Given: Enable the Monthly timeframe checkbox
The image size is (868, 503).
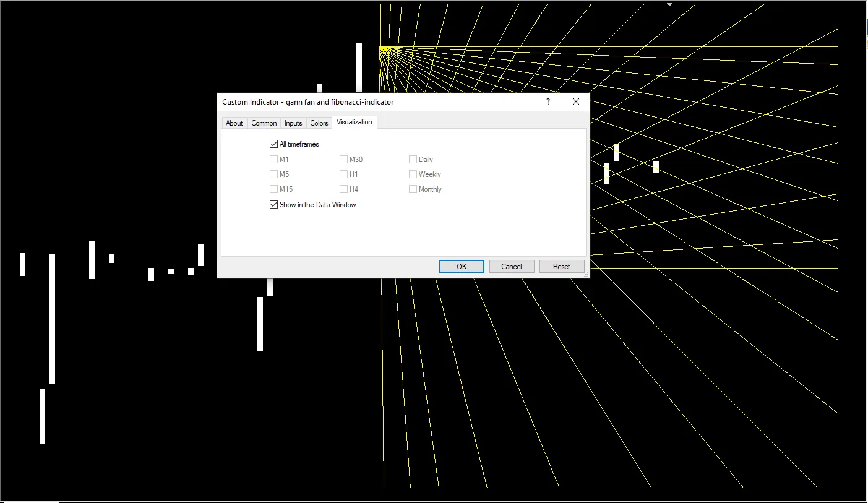Looking at the screenshot, I should [x=413, y=189].
